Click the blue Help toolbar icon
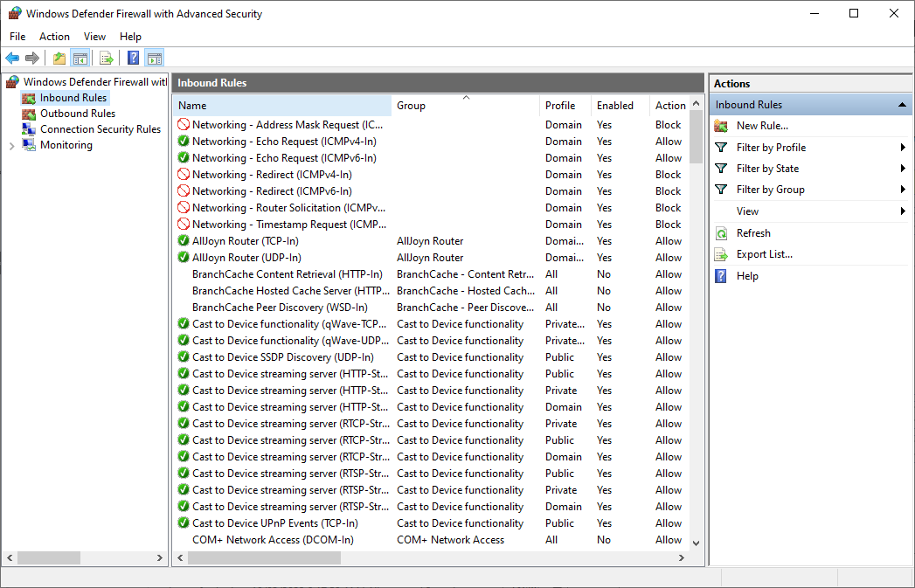Screen dimensions: 915x588 [x=133, y=59]
